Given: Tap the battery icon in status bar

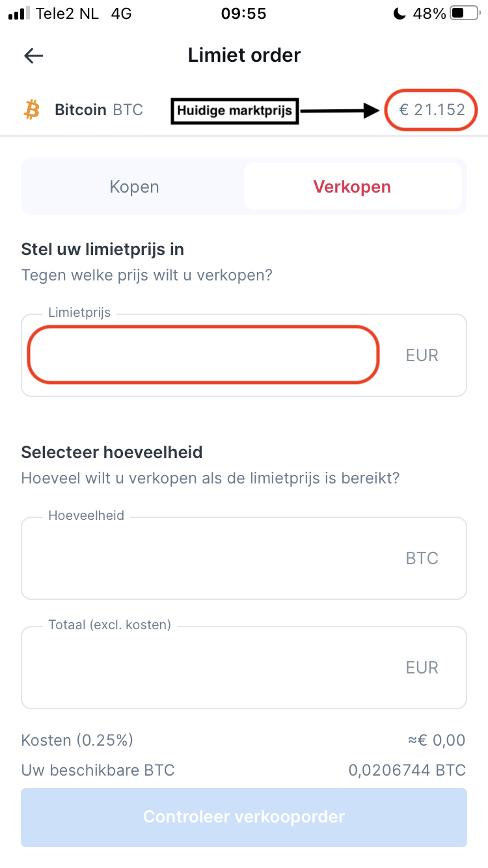Looking at the screenshot, I should pos(465,13).
